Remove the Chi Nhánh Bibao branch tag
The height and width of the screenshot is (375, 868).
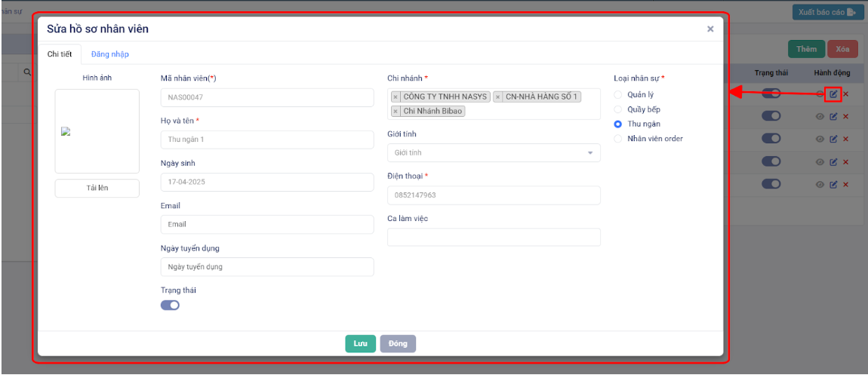click(x=396, y=112)
